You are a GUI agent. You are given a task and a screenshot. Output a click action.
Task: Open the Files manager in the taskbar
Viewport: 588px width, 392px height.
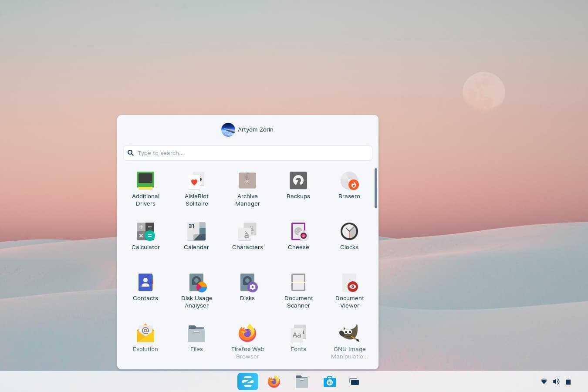302,382
